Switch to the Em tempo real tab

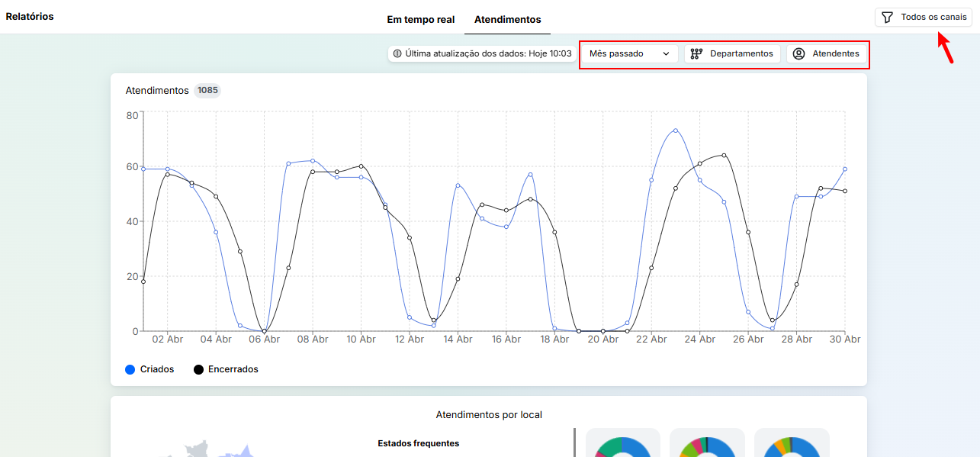420,19
